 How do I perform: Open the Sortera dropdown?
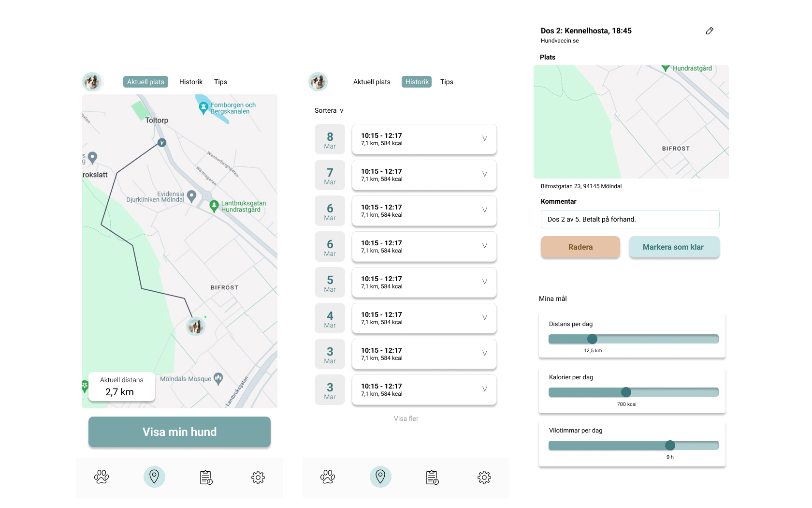point(329,110)
